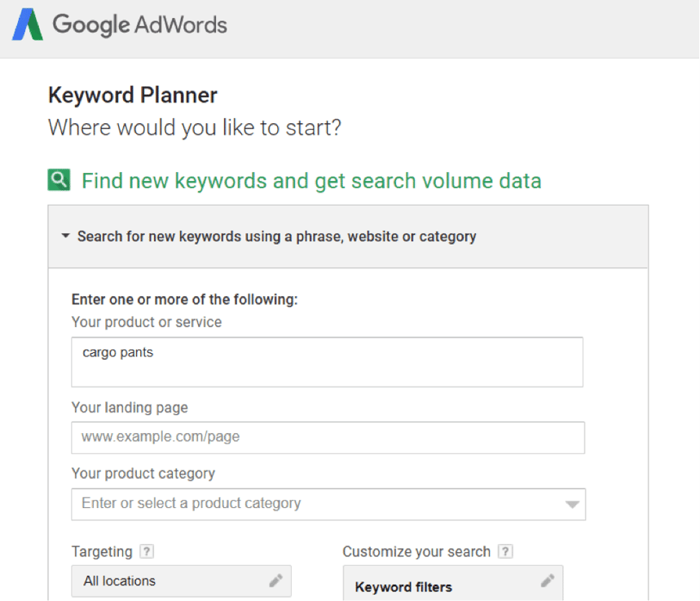
Task: Click the Keyword Planner heading
Action: coord(133,95)
